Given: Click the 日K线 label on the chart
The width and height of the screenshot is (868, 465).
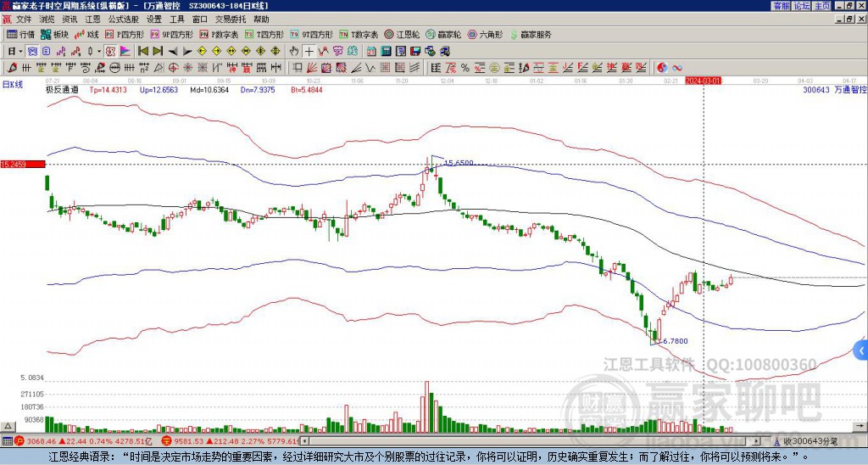Looking at the screenshot, I should (x=13, y=85).
